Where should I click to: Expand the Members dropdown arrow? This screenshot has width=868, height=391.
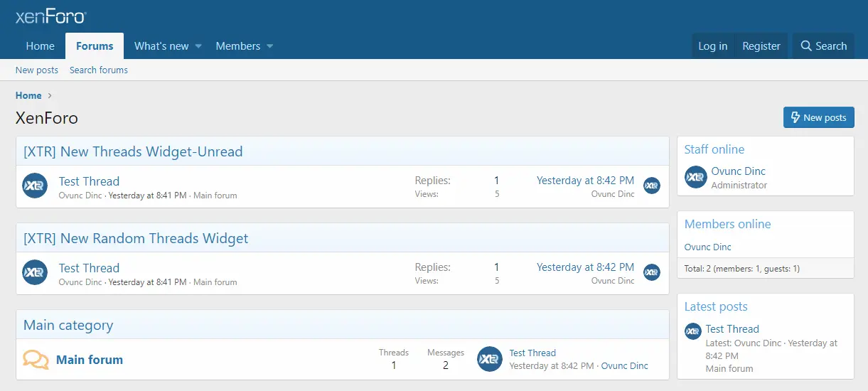(x=269, y=46)
